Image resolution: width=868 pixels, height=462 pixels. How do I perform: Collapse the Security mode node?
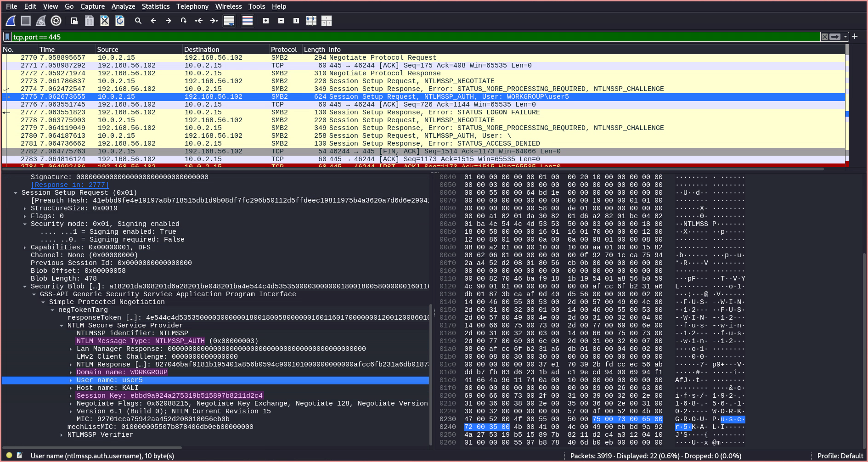click(x=25, y=224)
